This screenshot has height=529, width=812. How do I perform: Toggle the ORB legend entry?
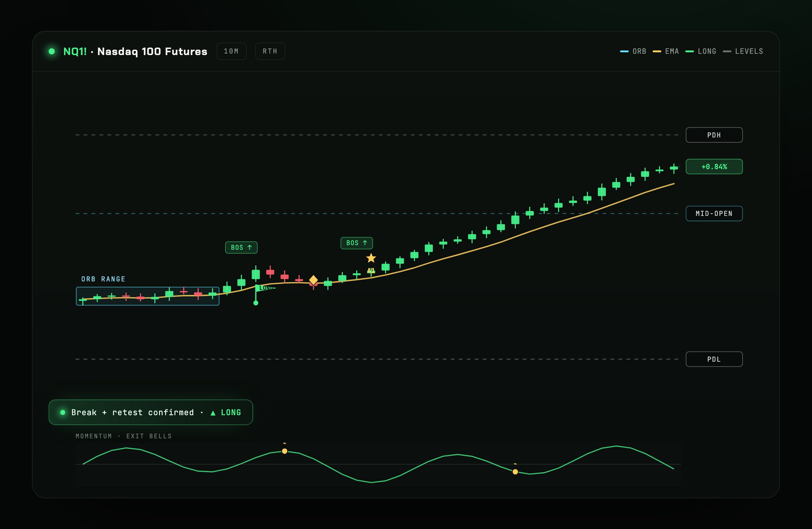(633, 51)
